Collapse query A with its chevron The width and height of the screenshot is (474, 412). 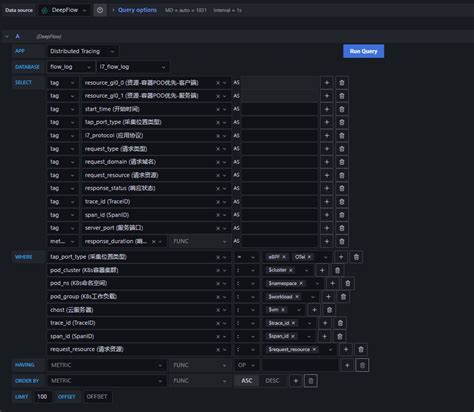pyautogui.click(x=7, y=36)
